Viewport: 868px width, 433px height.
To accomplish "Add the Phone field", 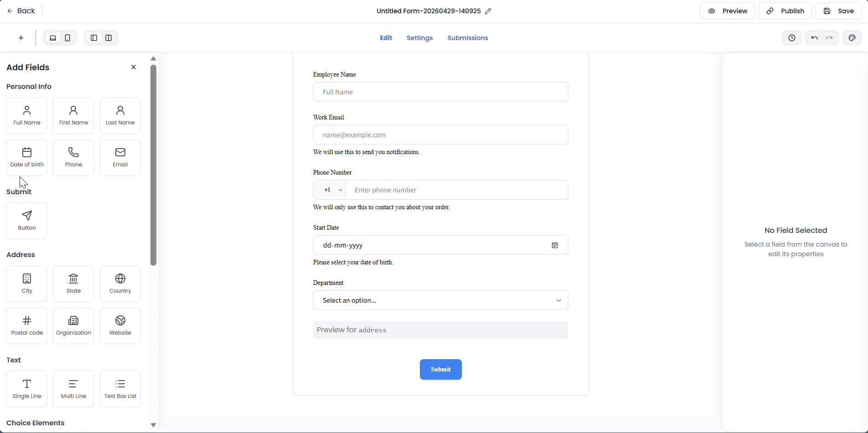I will pyautogui.click(x=73, y=158).
